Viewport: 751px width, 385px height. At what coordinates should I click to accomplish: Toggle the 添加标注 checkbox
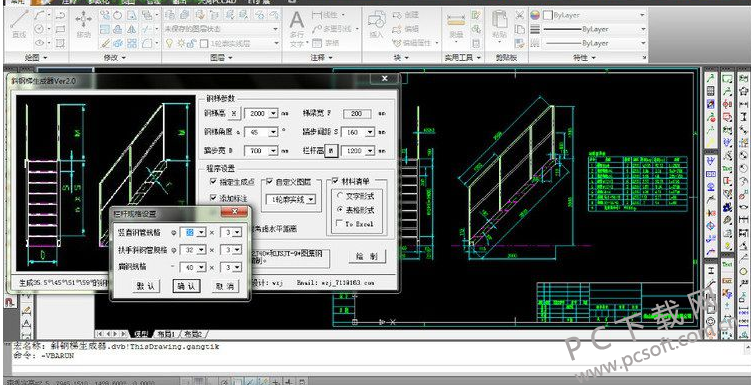[x=214, y=197]
